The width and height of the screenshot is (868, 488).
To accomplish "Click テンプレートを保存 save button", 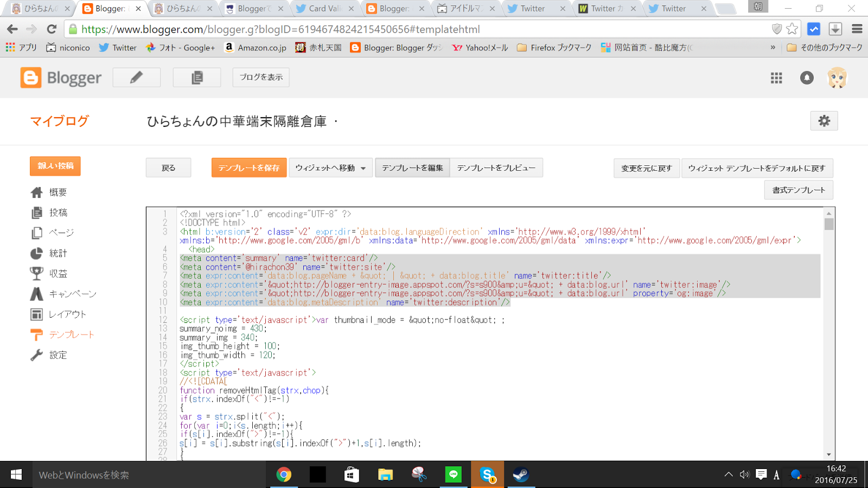I will tap(249, 168).
